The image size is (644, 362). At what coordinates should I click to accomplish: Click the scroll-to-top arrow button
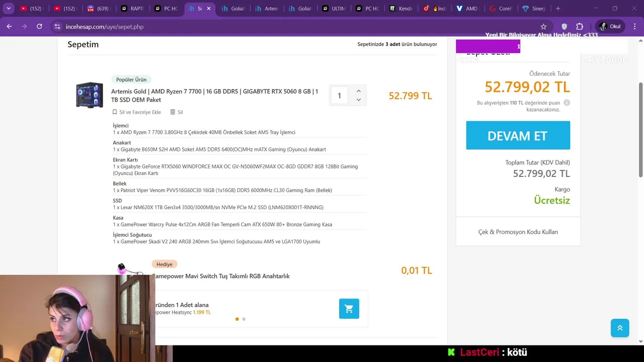(620, 328)
